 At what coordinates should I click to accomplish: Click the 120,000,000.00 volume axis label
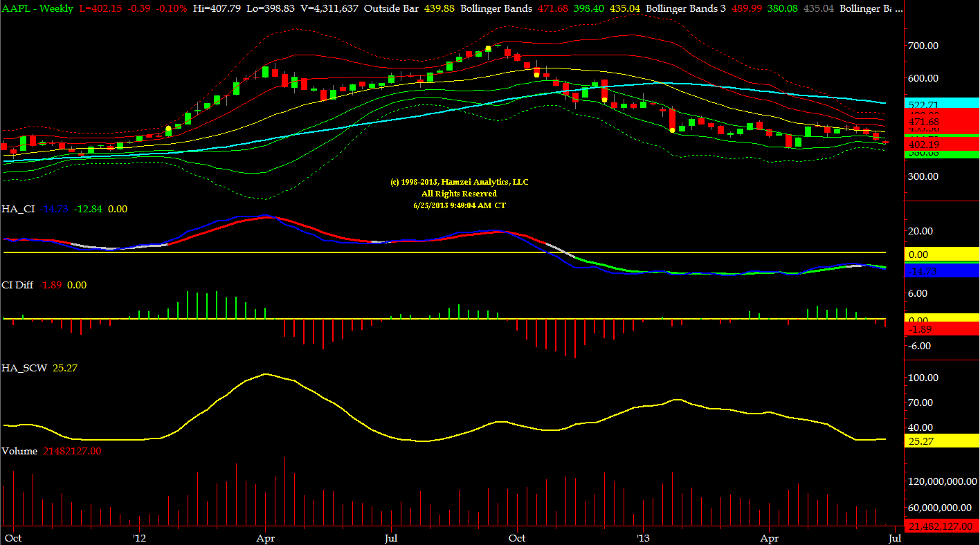click(x=942, y=481)
